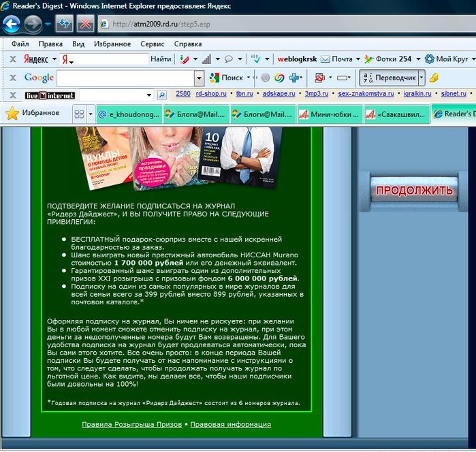Click the popup blocker icon
The width and height of the screenshot is (476, 452).
coord(319,78)
